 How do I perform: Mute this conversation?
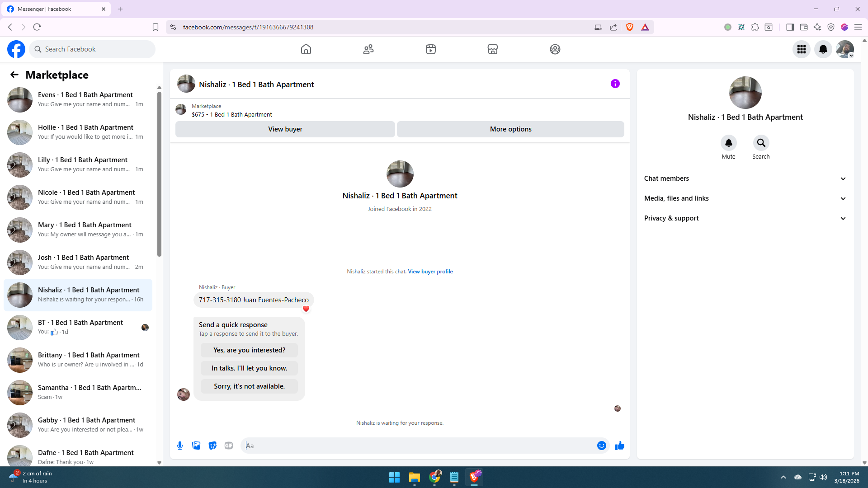point(728,143)
